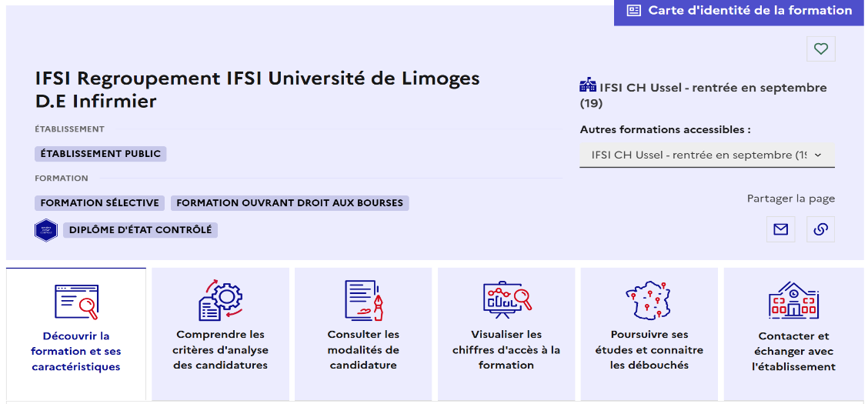Click the school building icon beside IFSI CH Ussel
The width and height of the screenshot is (868, 404).
[x=588, y=85]
